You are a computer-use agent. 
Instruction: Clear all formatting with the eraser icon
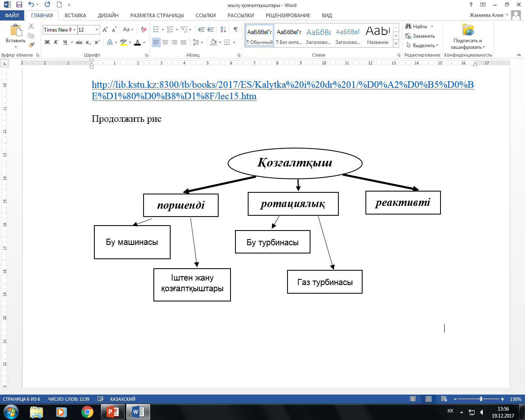coord(144,30)
